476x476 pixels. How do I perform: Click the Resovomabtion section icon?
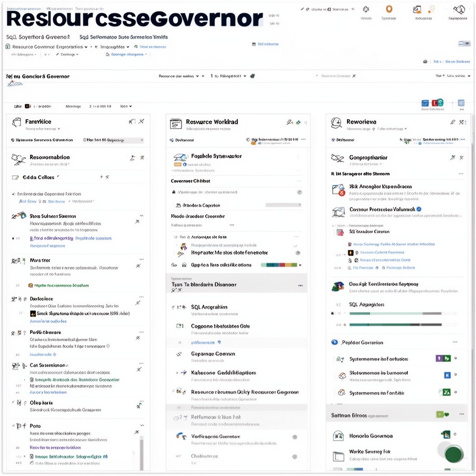[18, 159]
